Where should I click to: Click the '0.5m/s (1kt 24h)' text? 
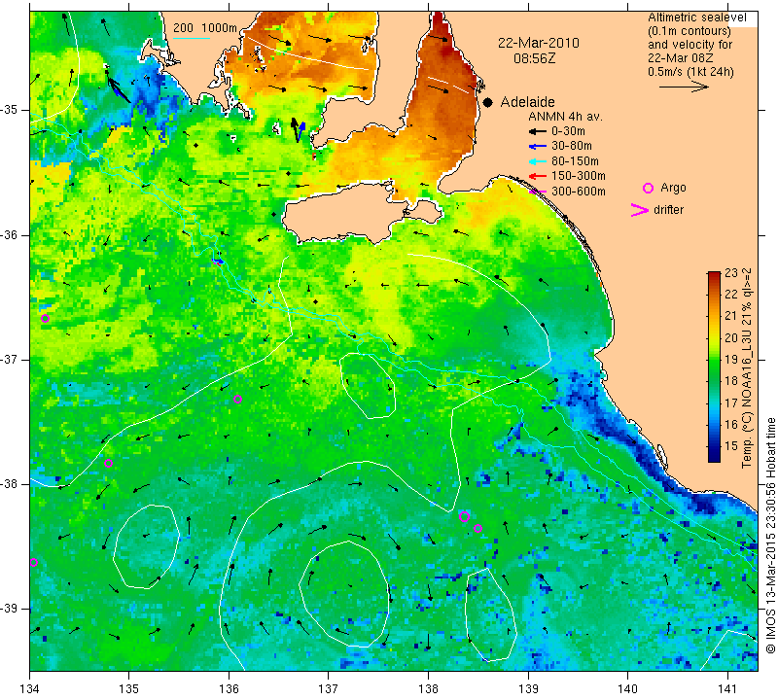(x=690, y=71)
